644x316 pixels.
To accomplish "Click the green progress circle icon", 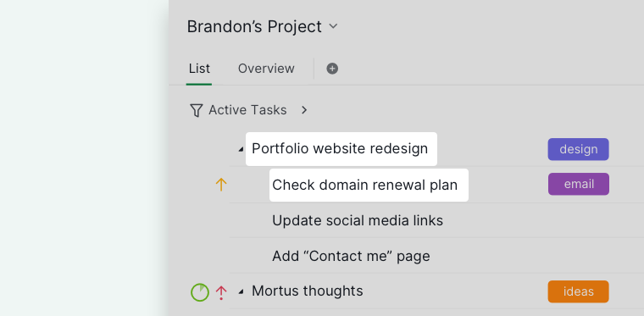I will 200,292.
